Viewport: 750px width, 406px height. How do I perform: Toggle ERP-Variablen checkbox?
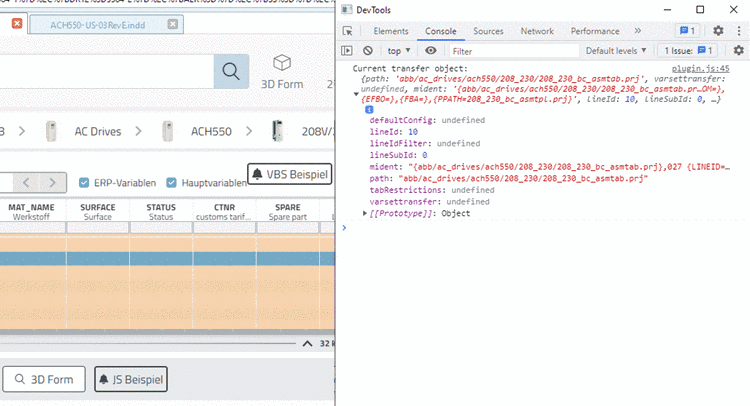pos(84,183)
